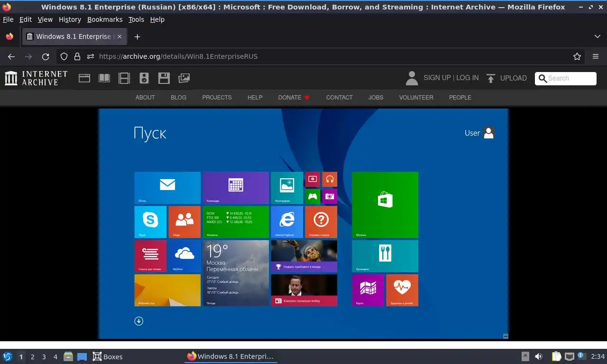Open the Bookmarks menu
607x364 pixels.
click(x=105, y=19)
